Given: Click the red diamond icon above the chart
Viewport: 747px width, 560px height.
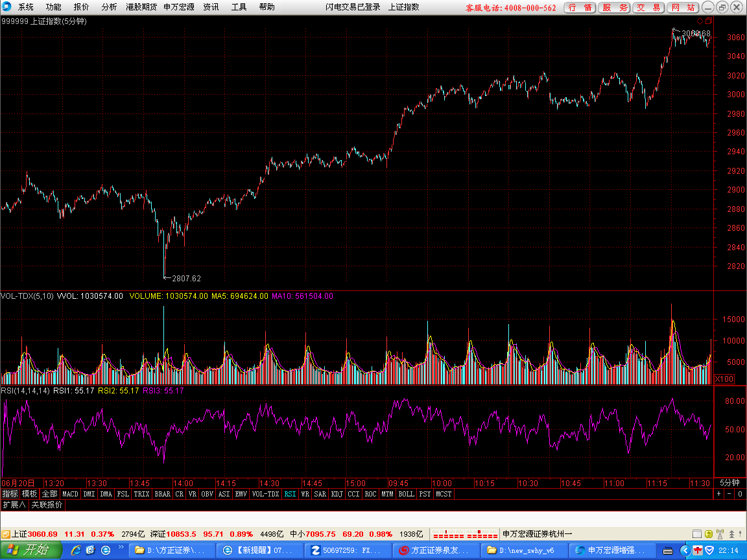Looking at the screenshot, I should pyautogui.click(x=700, y=21).
